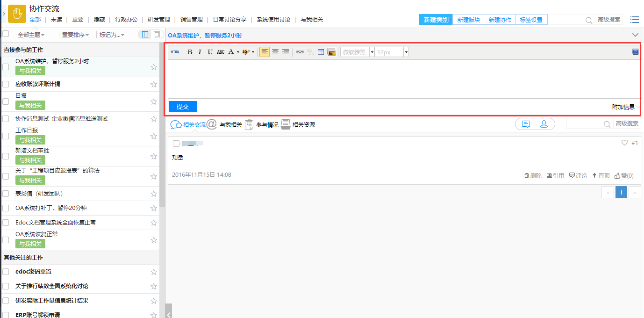Apply strikethrough text formatting
This screenshot has width=644, height=318.
coord(221,52)
